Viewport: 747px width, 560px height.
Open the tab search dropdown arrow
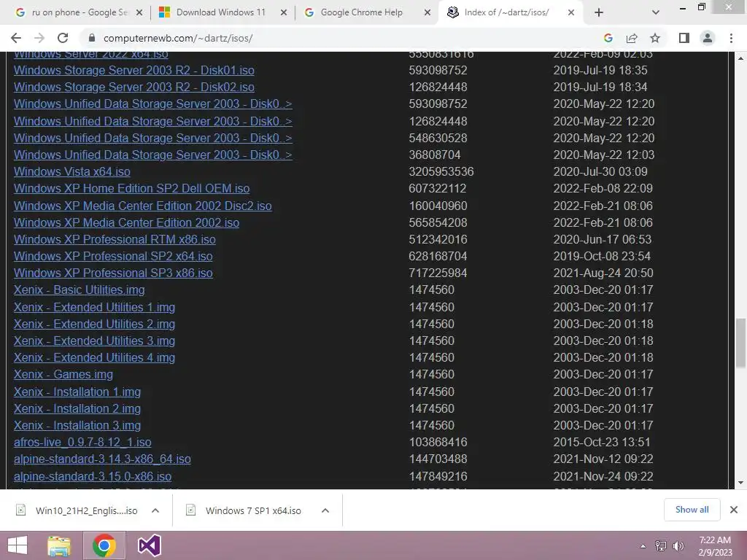click(656, 12)
